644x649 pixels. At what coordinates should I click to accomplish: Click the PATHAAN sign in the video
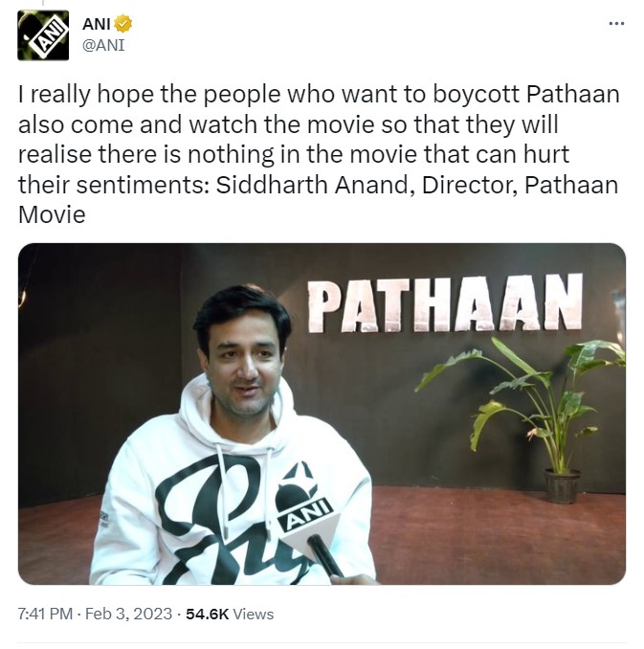click(445, 303)
